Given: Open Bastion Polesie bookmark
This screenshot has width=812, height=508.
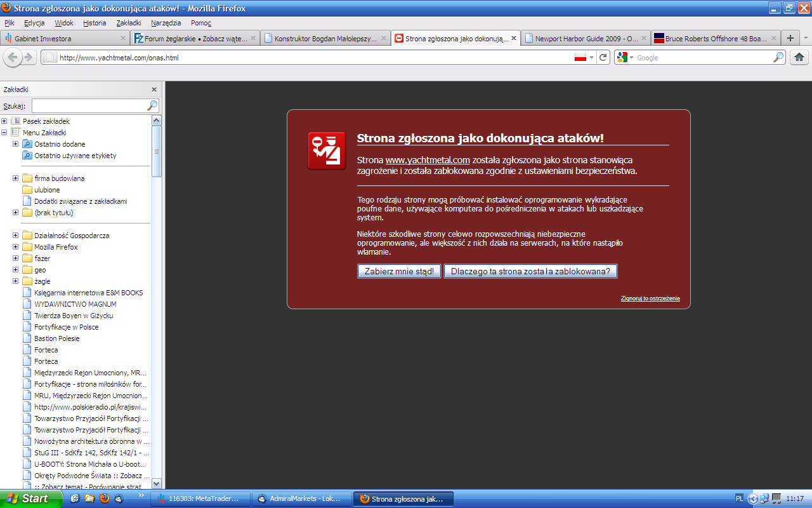Looking at the screenshot, I should pyautogui.click(x=51, y=338).
